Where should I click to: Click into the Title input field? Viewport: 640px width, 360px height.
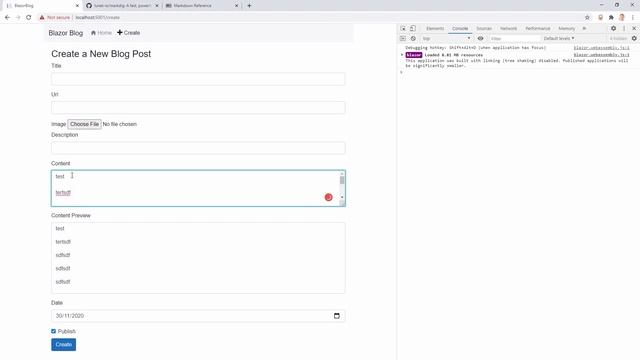coord(198,79)
